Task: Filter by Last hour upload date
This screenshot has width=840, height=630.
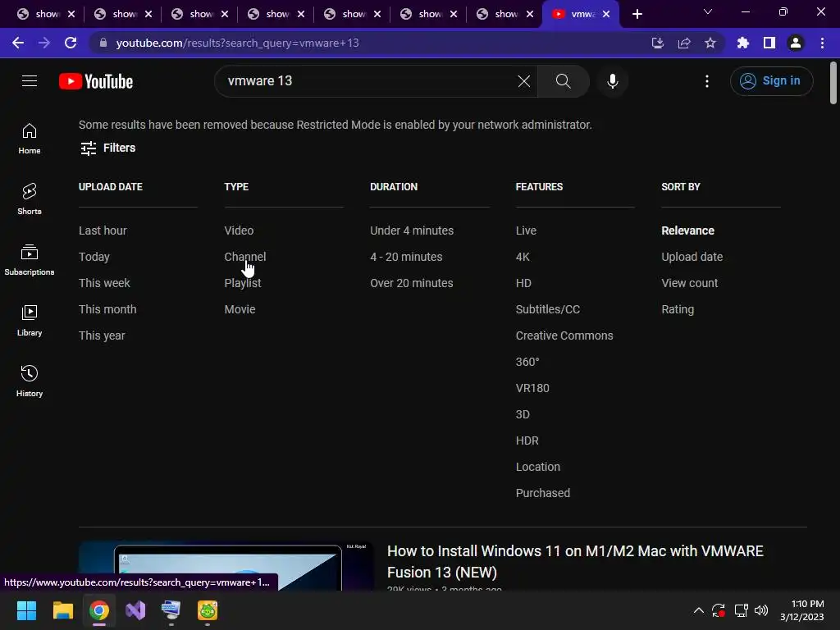Action: 103,231
